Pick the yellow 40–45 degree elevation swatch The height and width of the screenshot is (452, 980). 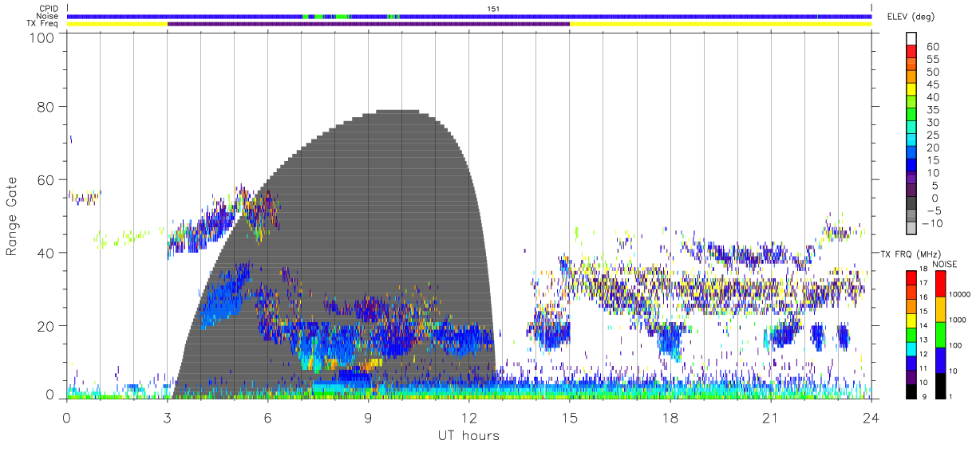coord(911,90)
